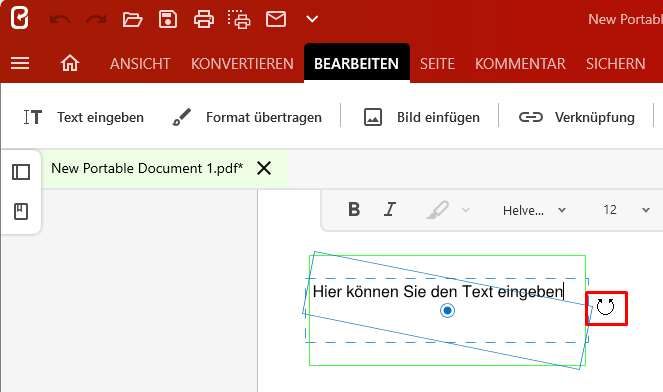Switch to the SICHERN tab
The height and width of the screenshot is (392, 663).
pyautogui.click(x=616, y=63)
